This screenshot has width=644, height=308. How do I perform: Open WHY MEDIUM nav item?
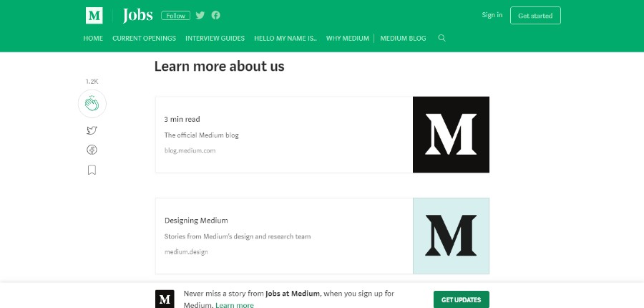click(348, 38)
